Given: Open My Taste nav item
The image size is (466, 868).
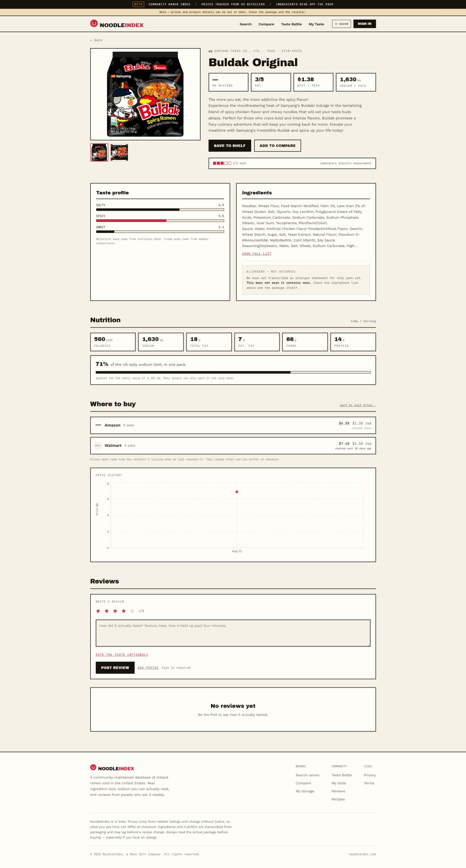Looking at the screenshot, I should 316,24.
